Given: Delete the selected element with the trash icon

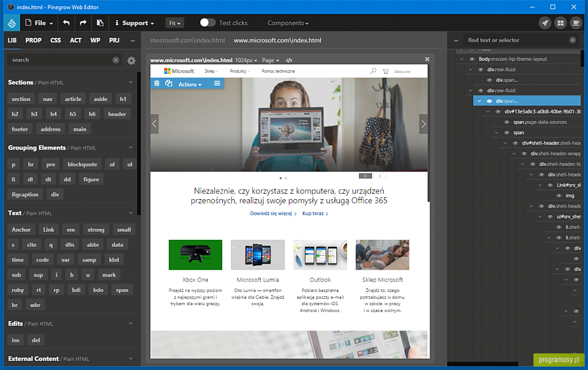Looking at the screenshot, I should tap(157, 84).
